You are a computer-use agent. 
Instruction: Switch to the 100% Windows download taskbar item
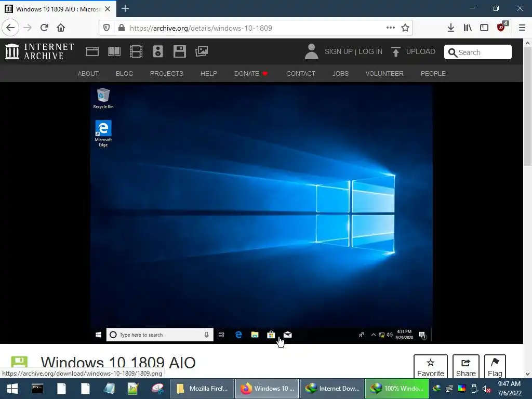(x=397, y=389)
